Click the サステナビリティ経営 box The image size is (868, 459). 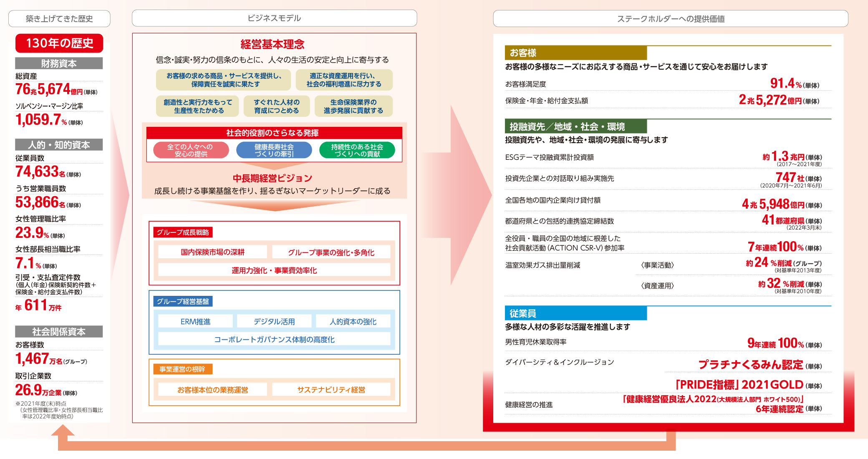(x=331, y=389)
